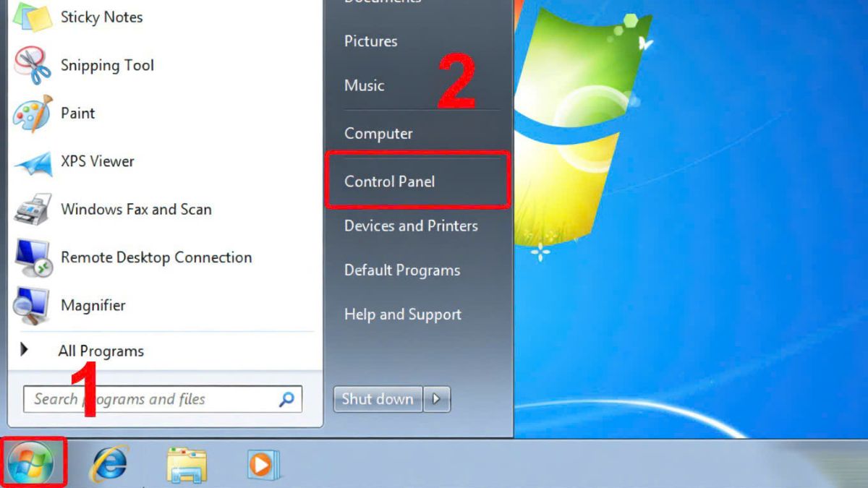Expand the All Programs list
Screen dimensions: 868x488
pos(101,351)
